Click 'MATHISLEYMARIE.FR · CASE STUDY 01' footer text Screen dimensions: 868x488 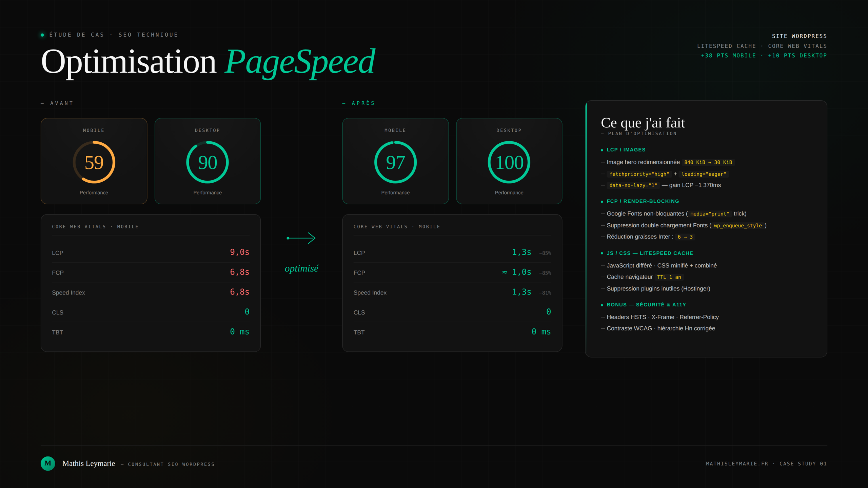[x=766, y=464]
